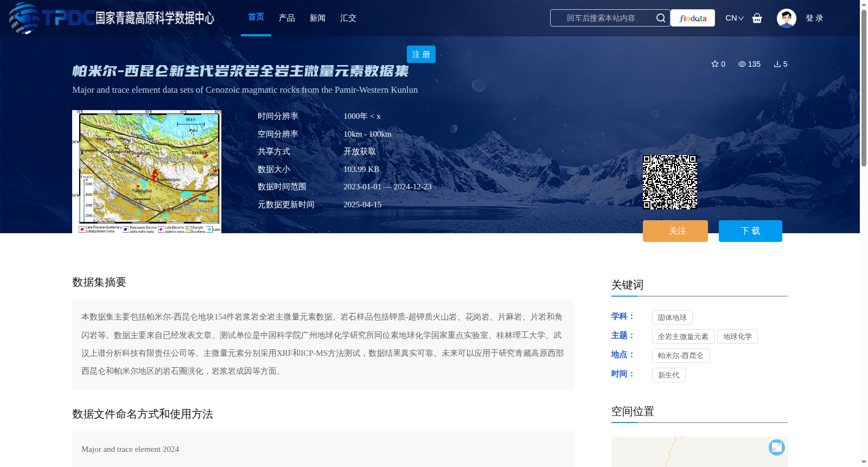Viewport: 868px width, 467px height.
Task: Click the star favorites count icon
Action: tap(715, 64)
